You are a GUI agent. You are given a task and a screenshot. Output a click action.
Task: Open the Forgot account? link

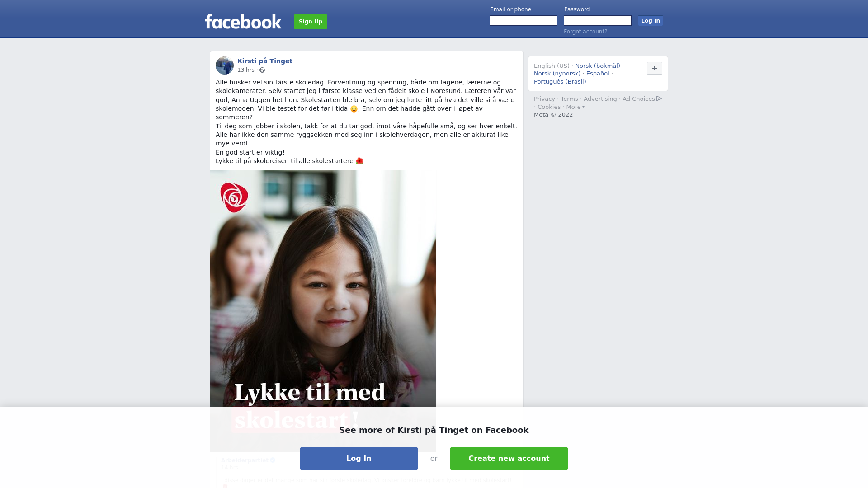[x=585, y=32]
